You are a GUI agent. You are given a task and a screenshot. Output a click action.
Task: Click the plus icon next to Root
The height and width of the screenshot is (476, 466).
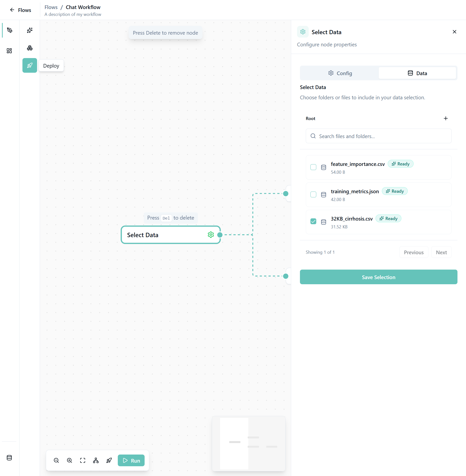click(x=446, y=119)
